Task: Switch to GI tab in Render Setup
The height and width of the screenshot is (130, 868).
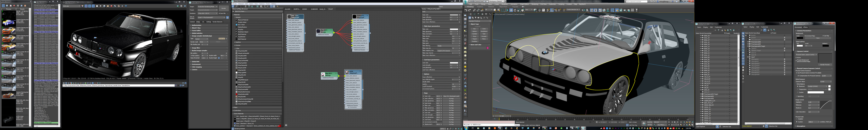Action: [x=203, y=22]
